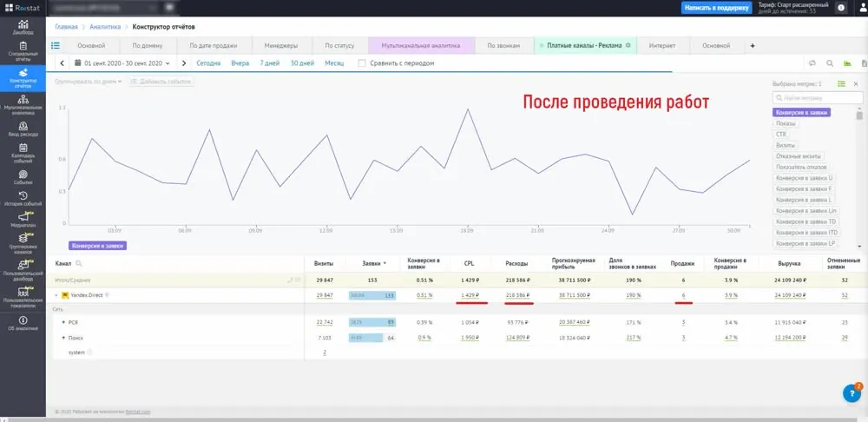The image size is (868, 422).
Task: Click the Найти метрику search field
Action: point(817,97)
